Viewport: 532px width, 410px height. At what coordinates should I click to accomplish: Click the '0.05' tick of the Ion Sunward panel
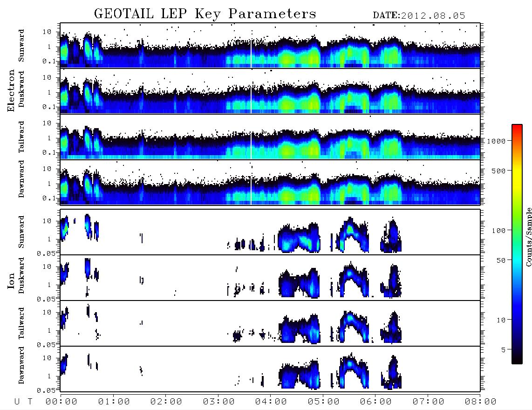[x=46, y=253]
